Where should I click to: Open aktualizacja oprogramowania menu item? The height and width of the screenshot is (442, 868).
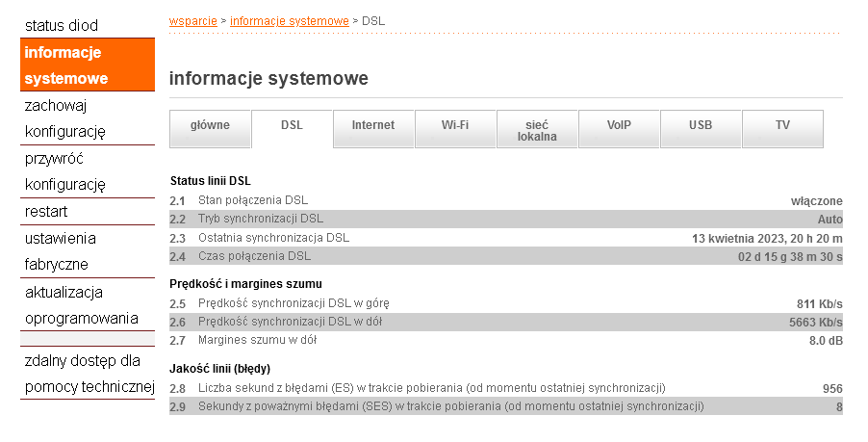(x=81, y=304)
